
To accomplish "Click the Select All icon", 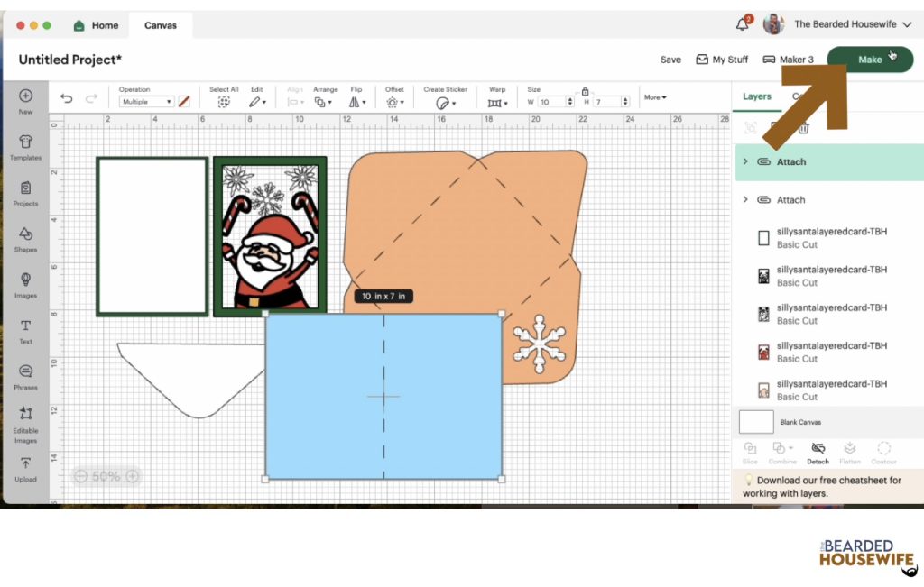I will [x=224, y=102].
